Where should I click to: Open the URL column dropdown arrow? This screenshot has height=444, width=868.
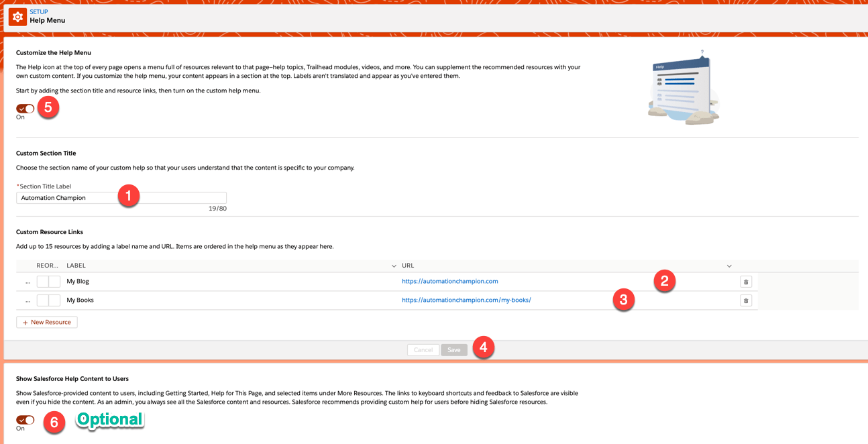click(x=728, y=266)
